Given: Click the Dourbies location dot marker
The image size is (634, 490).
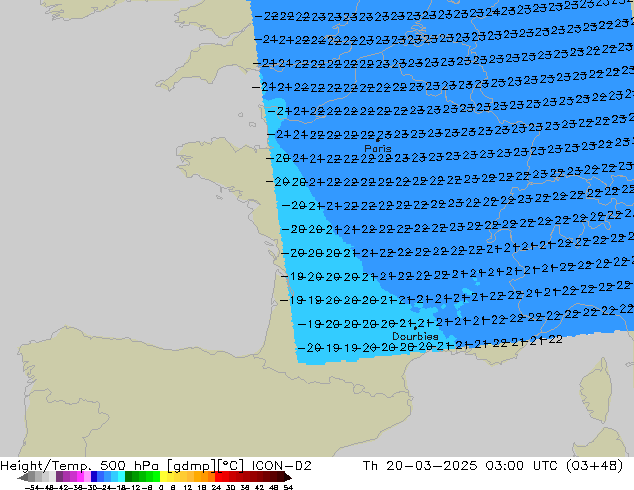Looking at the screenshot, I should click(415, 328).
